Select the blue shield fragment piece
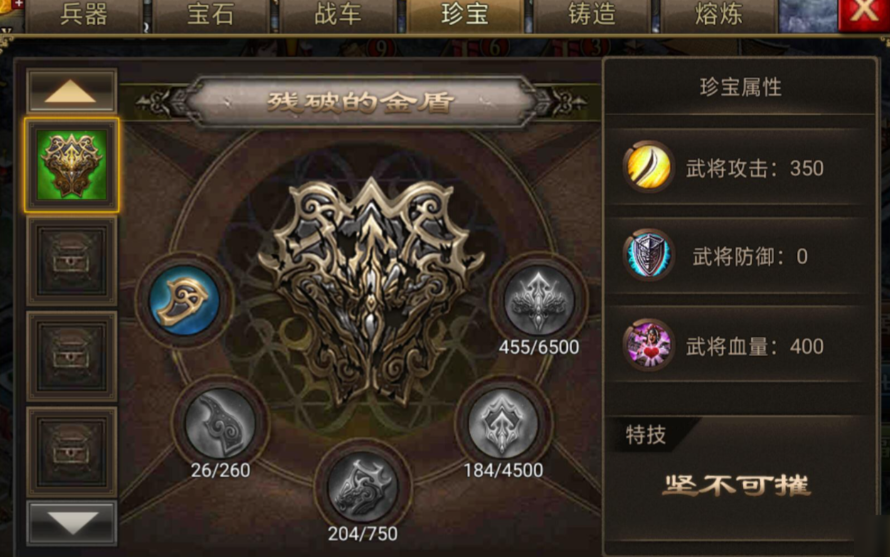Viewport: 890px width, 557px height. click(184, 300)
